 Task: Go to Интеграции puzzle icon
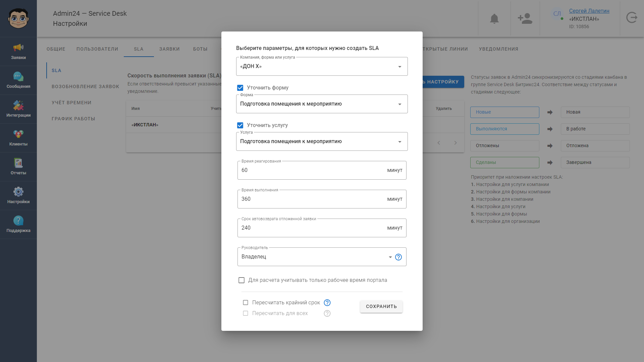(18, 106)
